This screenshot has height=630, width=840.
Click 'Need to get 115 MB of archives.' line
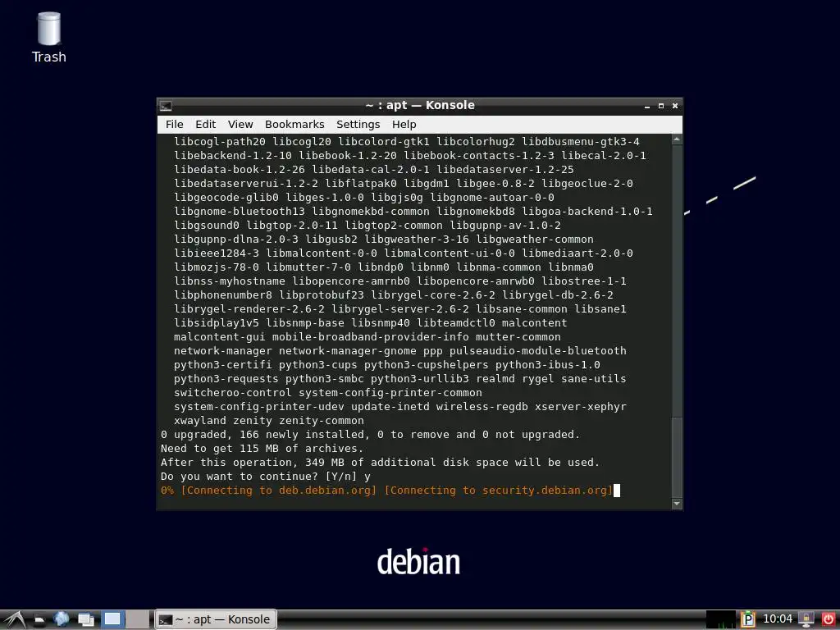[262, 449]
